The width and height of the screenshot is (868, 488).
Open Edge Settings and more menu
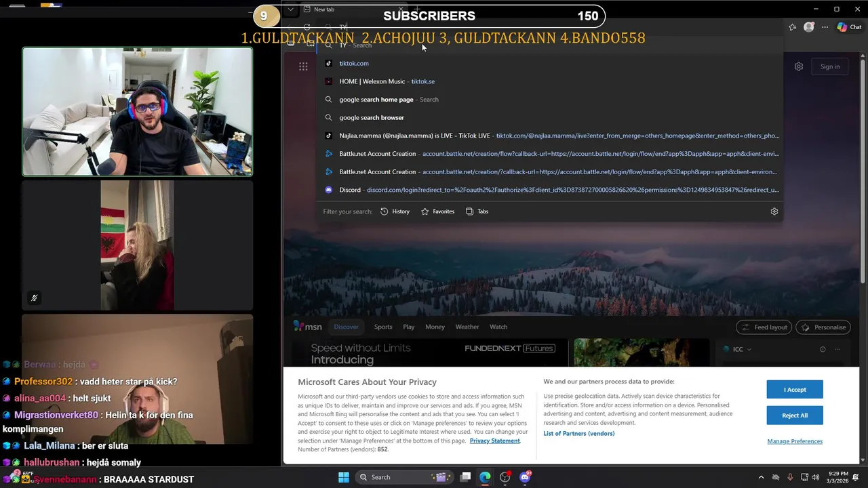825,27
